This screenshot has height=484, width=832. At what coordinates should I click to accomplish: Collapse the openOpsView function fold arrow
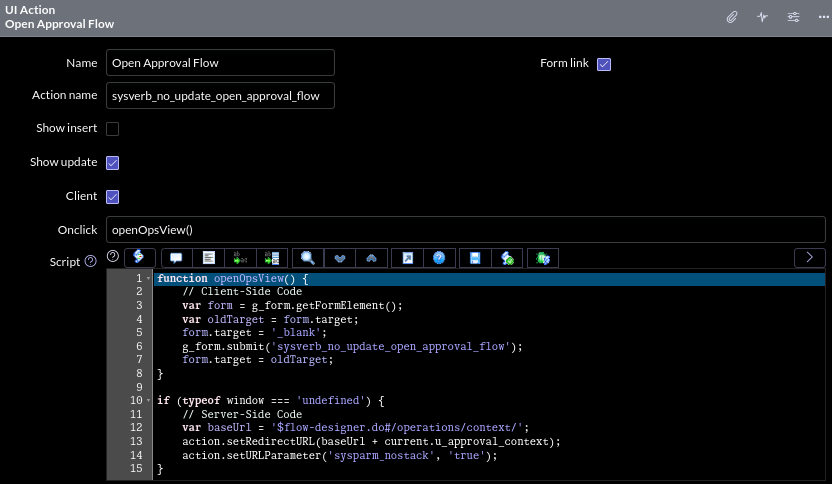tap(148, 279)
